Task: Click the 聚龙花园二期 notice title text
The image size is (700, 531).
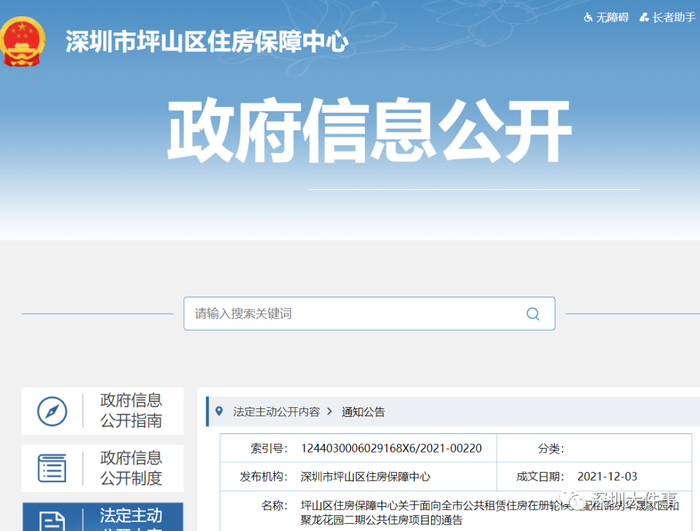Action: click(490, 512)
